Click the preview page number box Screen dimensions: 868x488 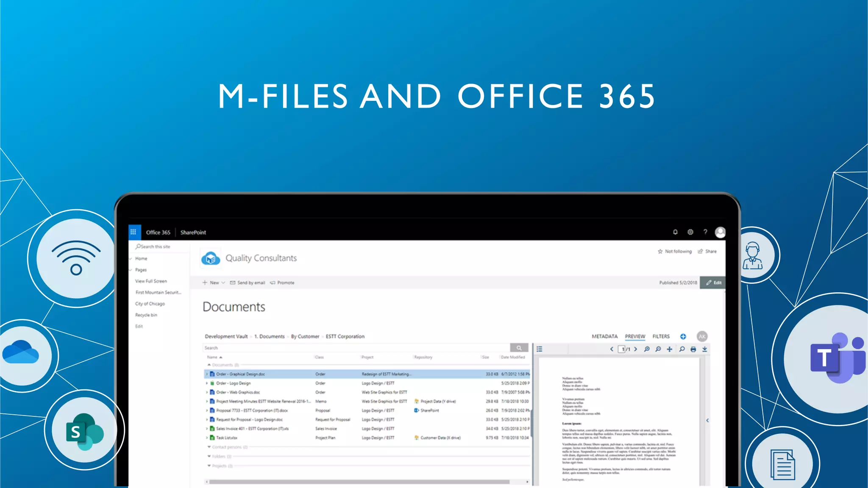click(x=621, y=349)
